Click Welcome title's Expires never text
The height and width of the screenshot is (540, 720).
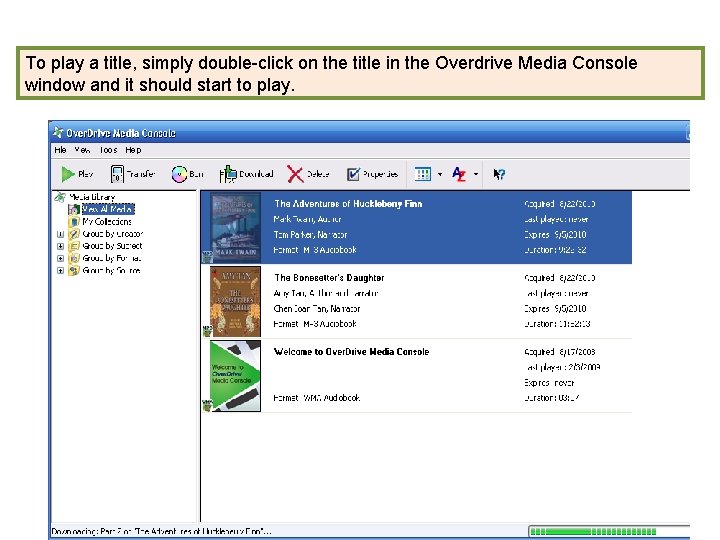(x=549, y=382)
